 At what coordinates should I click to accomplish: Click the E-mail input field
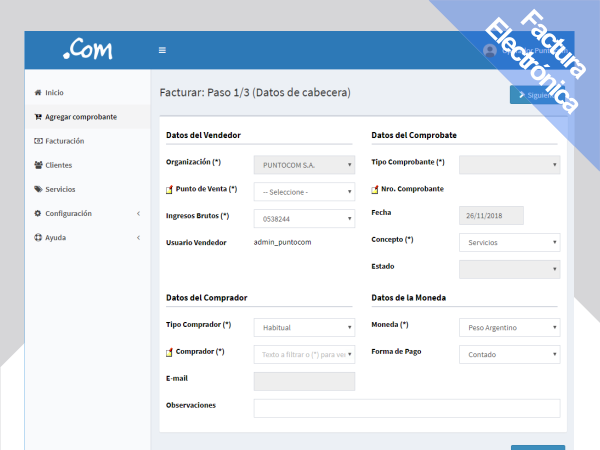coord(304,381)
